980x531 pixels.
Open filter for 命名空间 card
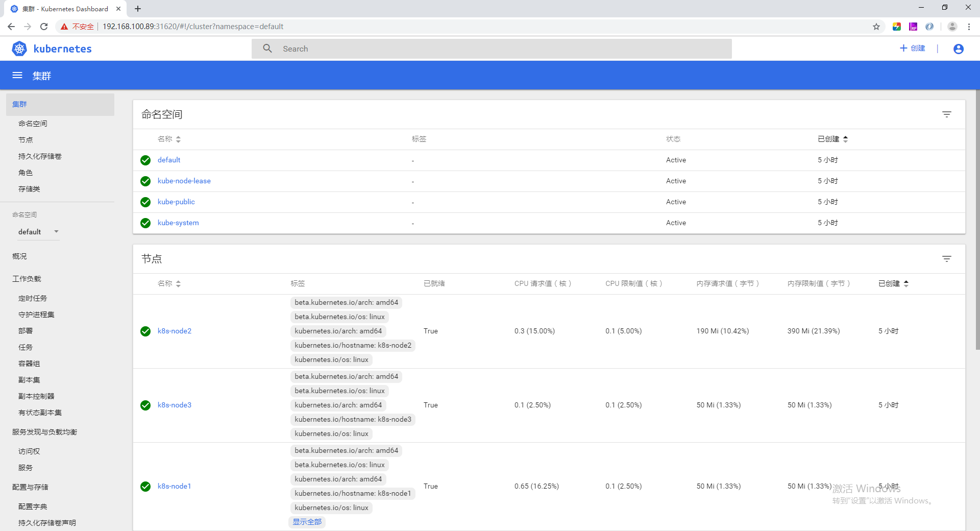click(x=947, y=114)
